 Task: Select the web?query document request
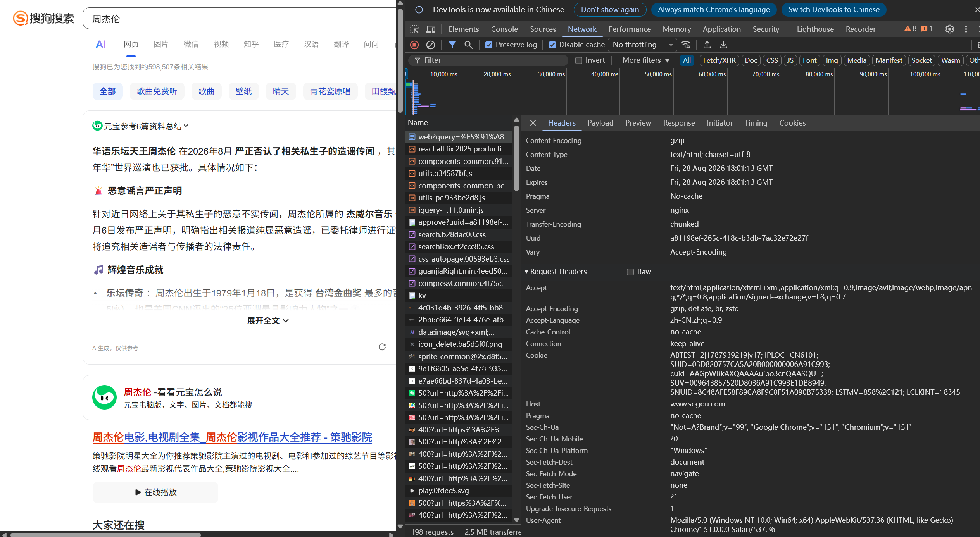tap(459, 137)
